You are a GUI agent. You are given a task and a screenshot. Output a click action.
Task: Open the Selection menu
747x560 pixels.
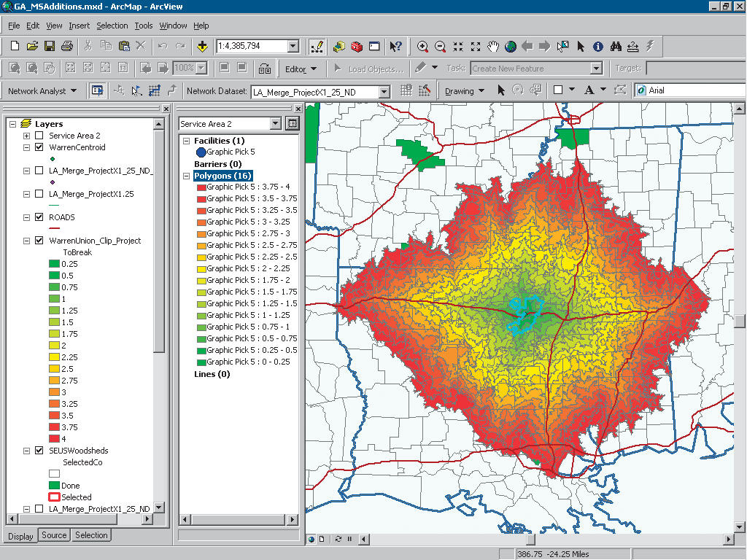point(112,26)
